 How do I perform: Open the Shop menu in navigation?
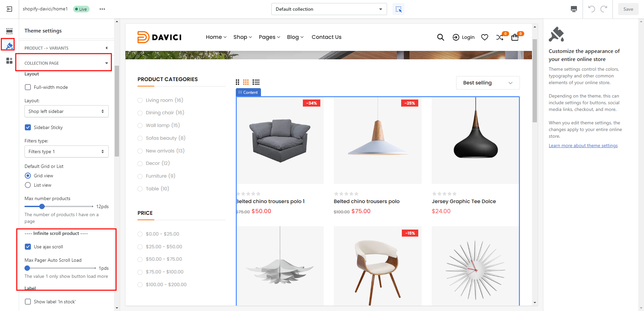coord(242,37)
